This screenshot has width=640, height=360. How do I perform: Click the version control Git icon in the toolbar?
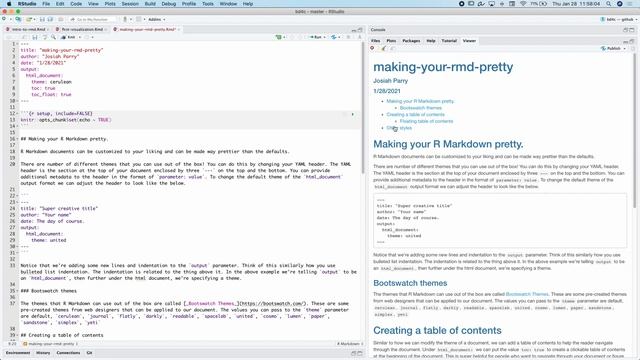tap(125, 19)
